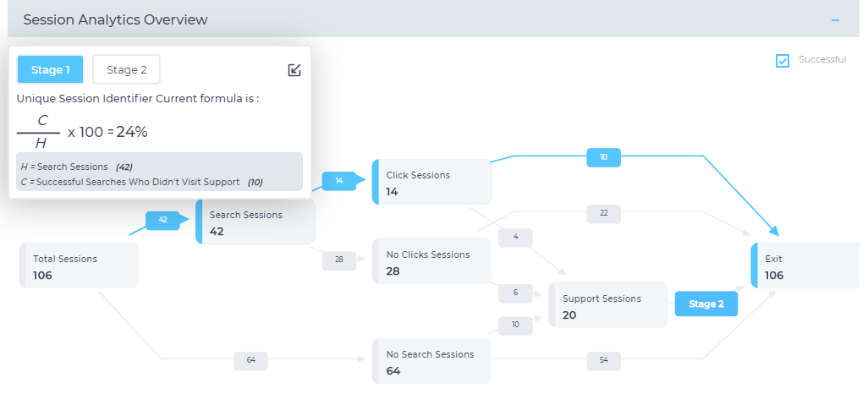
Task: Toggle the Successful checkbox
Action: pos(783,60)
